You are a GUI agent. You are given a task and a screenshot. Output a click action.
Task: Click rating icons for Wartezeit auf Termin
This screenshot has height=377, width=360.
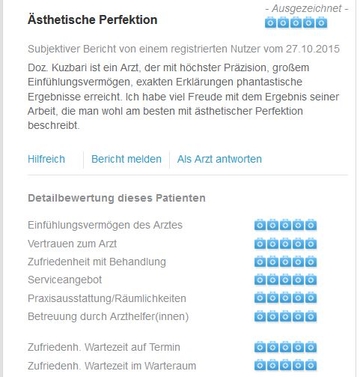(x=285, y=347)
